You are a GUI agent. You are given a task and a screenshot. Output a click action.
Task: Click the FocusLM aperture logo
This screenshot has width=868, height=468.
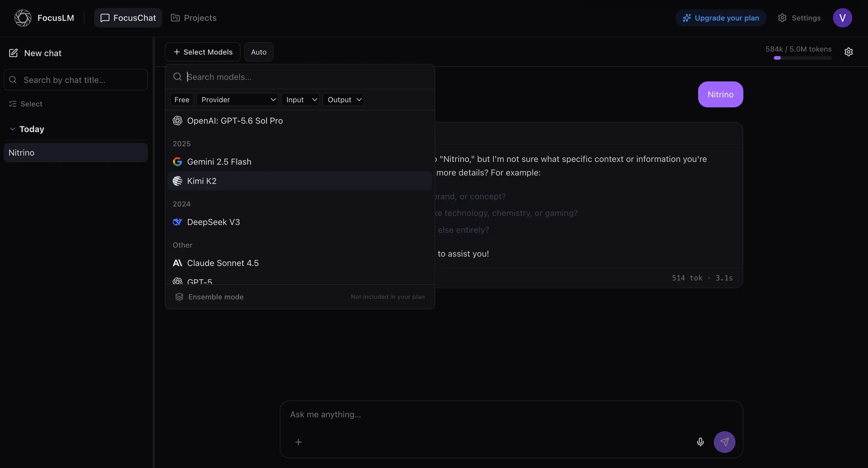[23, 18]
